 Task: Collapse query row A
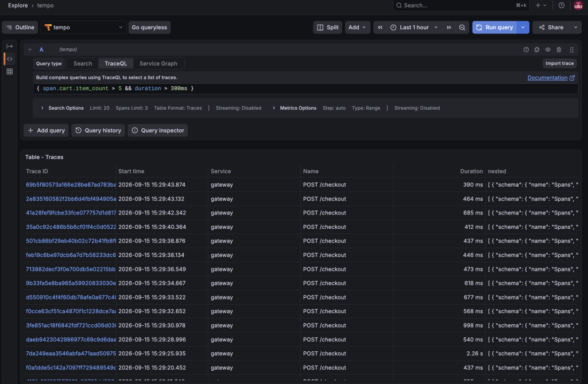(30, 49)
